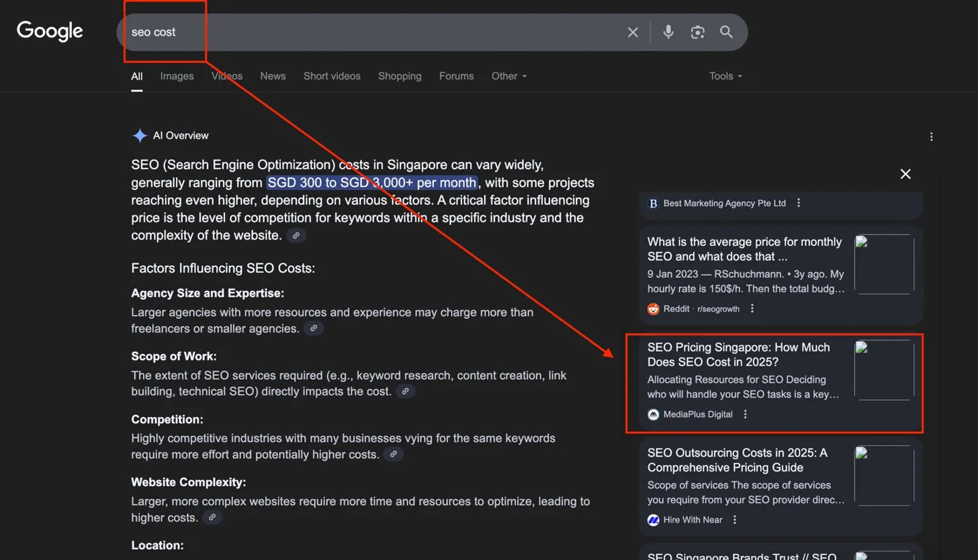The height and width of the screenshot is (560, 978).
Task: Open the Google logo homepage
Action: tap(50, 32)
